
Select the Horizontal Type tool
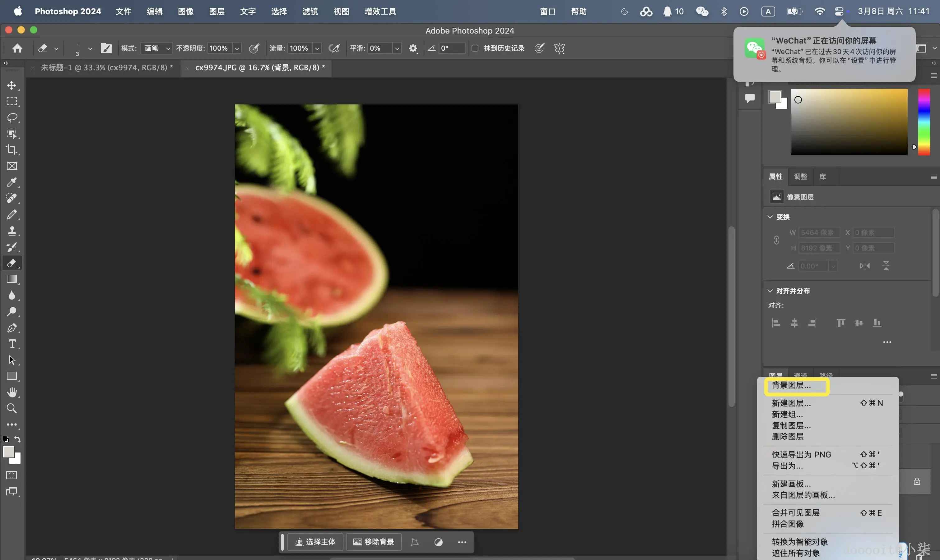(x=12, y=344)
